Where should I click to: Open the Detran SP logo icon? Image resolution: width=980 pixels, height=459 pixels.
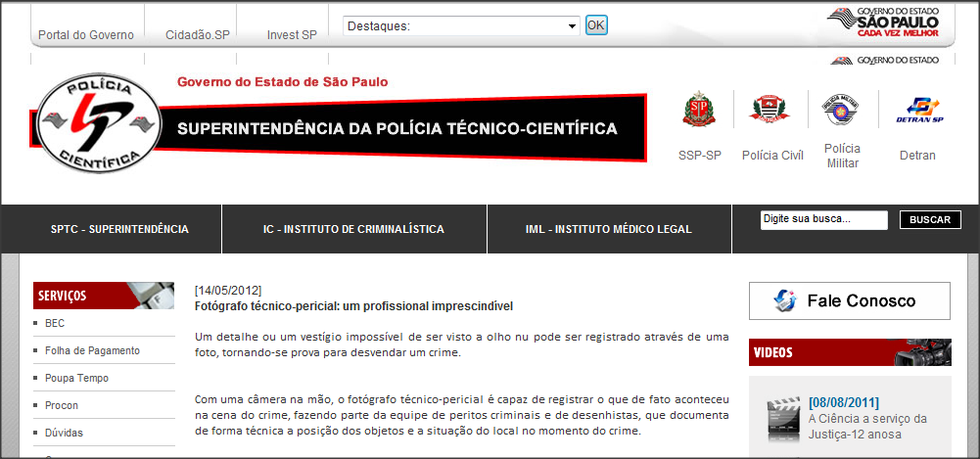917,111
